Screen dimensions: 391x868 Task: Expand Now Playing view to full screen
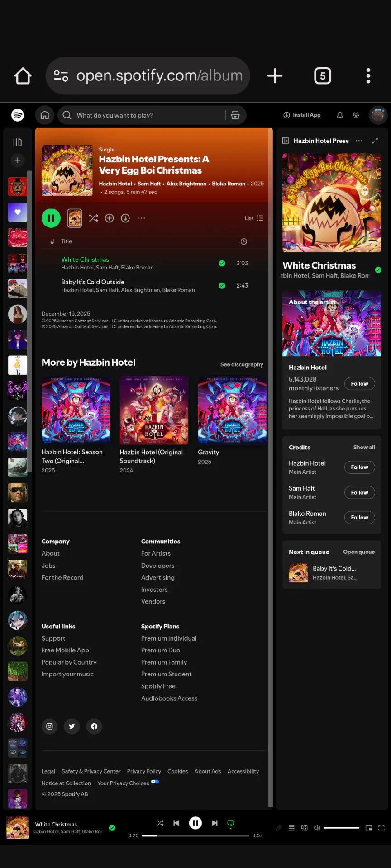(375, 141)
